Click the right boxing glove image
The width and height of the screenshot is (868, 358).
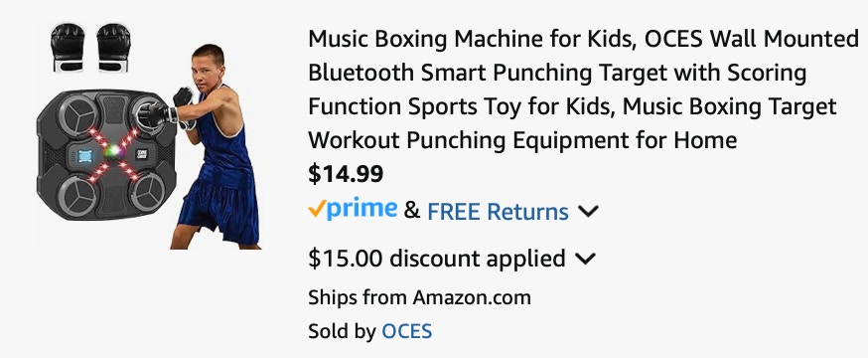[113, 48]
